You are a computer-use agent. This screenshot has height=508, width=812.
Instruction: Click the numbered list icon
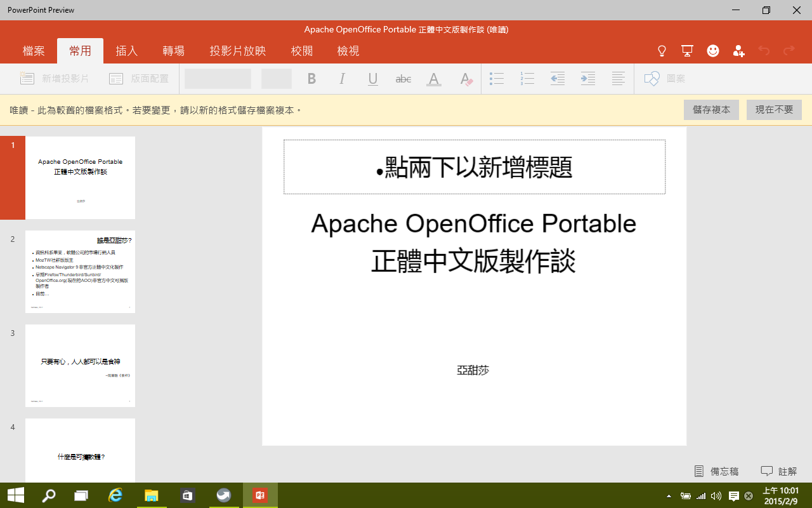(527, 79)
